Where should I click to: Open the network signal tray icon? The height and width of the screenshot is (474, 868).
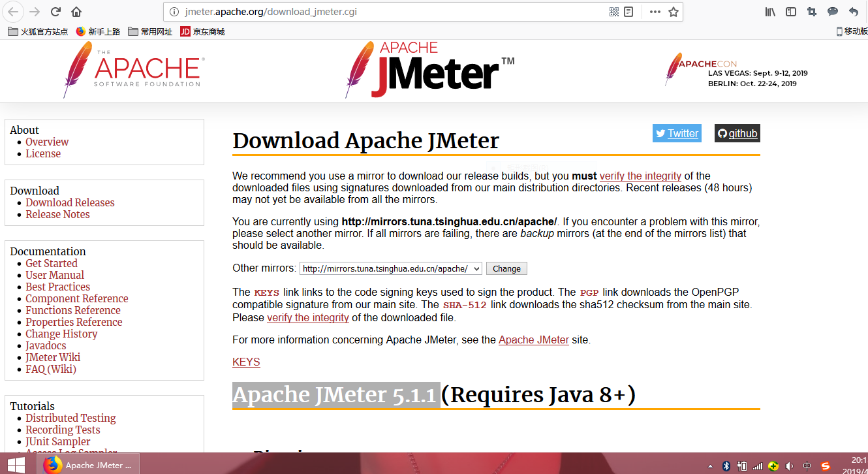(x=758, y=466)
